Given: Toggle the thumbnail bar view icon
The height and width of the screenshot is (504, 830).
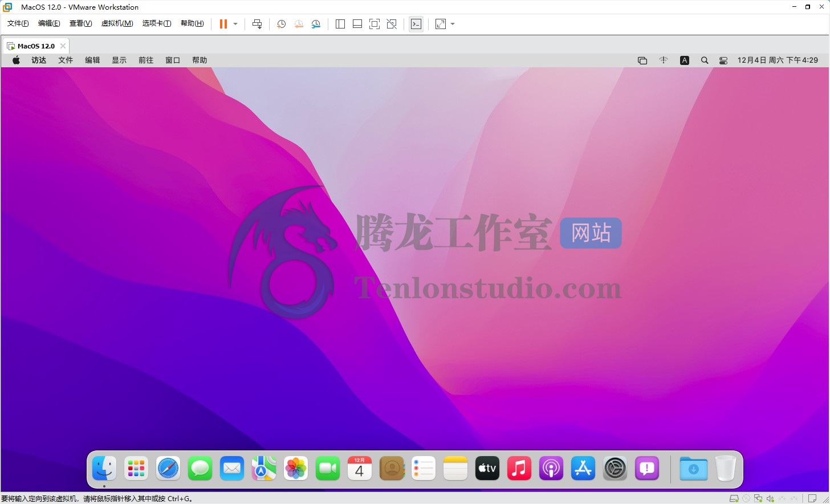Looking at the screenshot, I should click(x=357, y=24).
